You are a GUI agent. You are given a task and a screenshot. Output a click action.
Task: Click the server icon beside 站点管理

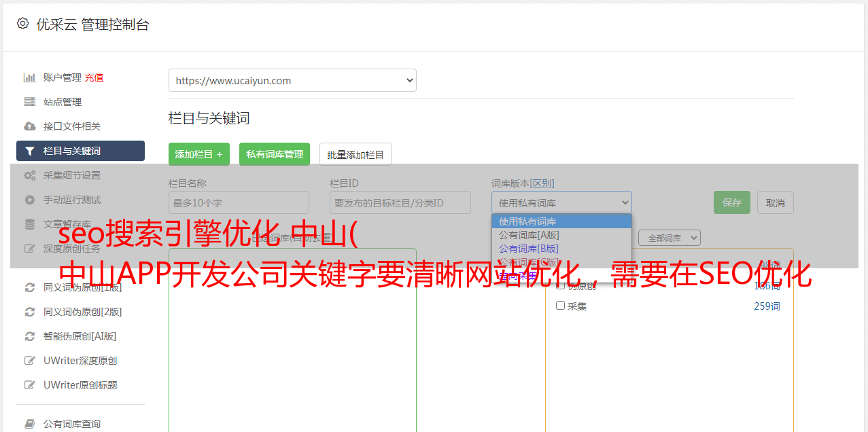pyautogui.click(x=30, y=102)
